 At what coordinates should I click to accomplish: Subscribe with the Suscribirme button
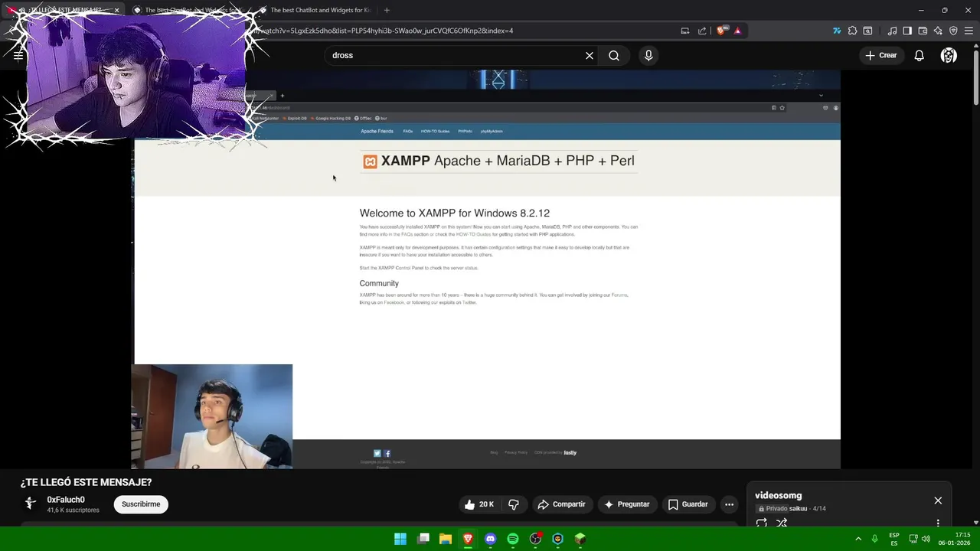pos(141,504)
